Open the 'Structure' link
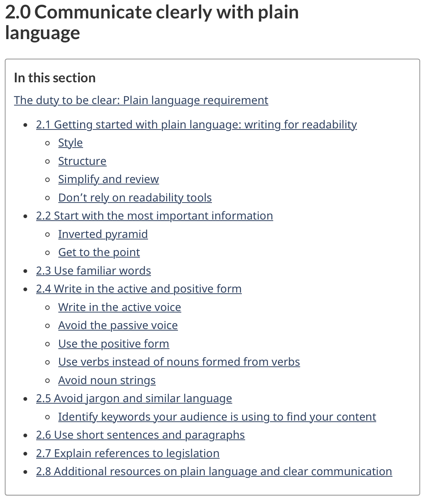The height and width of the screenshot is (504, 429). 82,161
